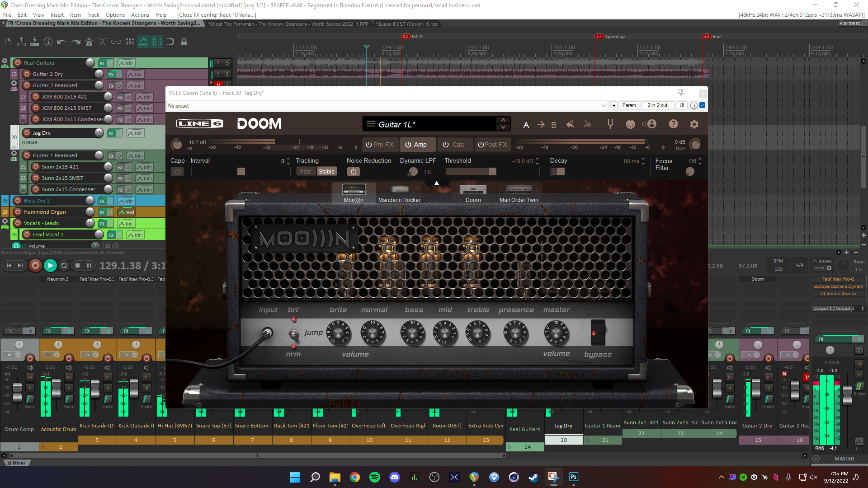Collapse the amp selector panel arrow

437,183
